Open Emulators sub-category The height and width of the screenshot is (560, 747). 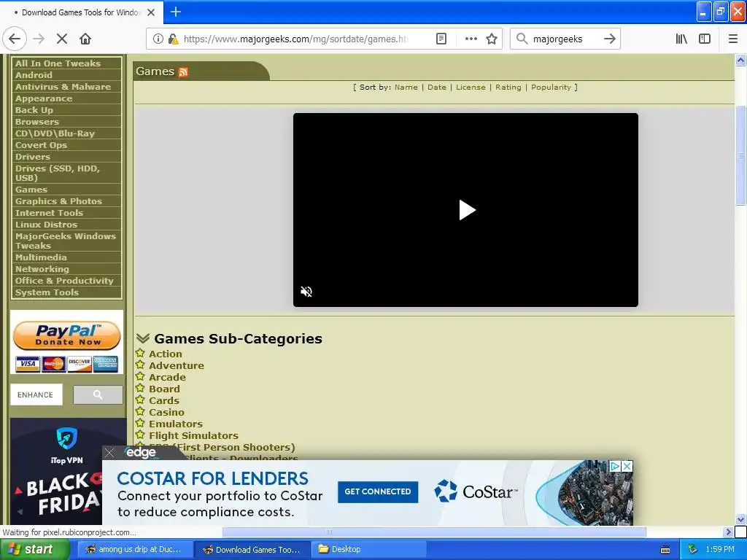pyautogui.click(x=176, y=424)
